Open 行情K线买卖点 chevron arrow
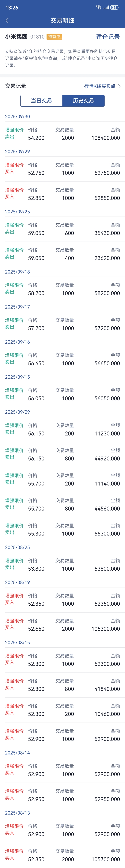This screenshot has width=125, height=868. [119, 86]
